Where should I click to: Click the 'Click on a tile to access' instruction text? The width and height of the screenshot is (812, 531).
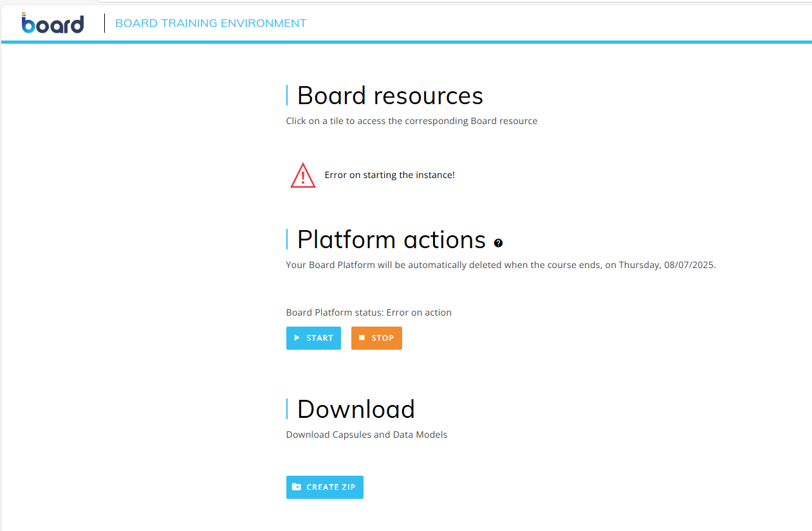[412, 121]
